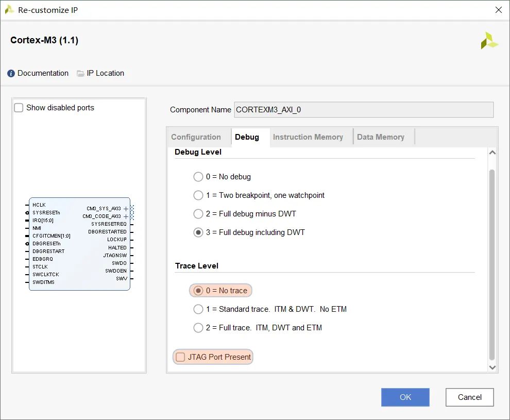Choose 2 = Full trace option
This screenshot has width=510, height=420.
(x=198, y=328)
